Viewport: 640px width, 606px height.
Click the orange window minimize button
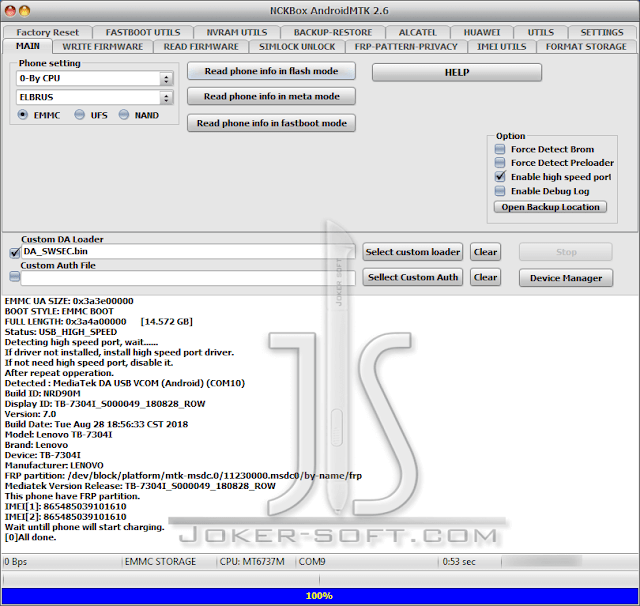click(x=24, y=11)
